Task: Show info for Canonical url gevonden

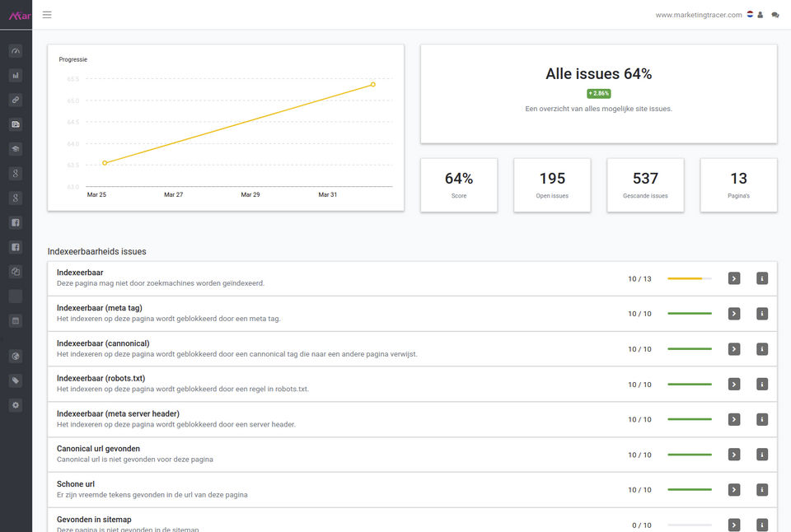Action: 762,455
